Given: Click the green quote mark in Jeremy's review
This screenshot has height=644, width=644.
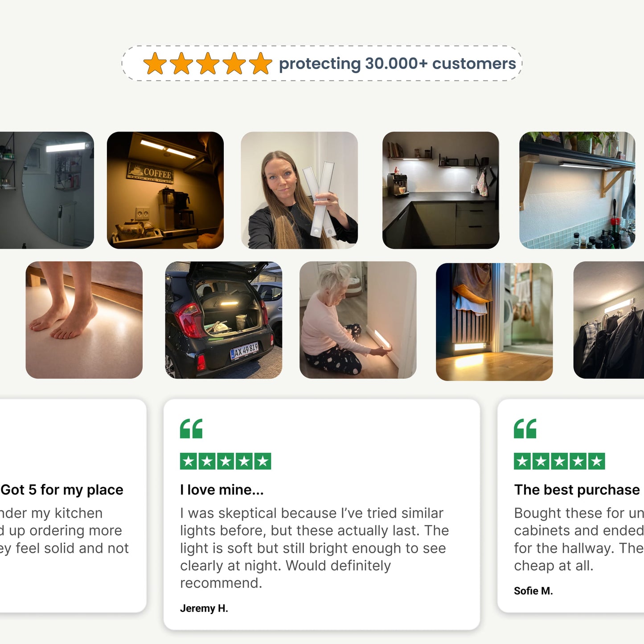Looking at the screenshot, I should (x=191, y=429).
